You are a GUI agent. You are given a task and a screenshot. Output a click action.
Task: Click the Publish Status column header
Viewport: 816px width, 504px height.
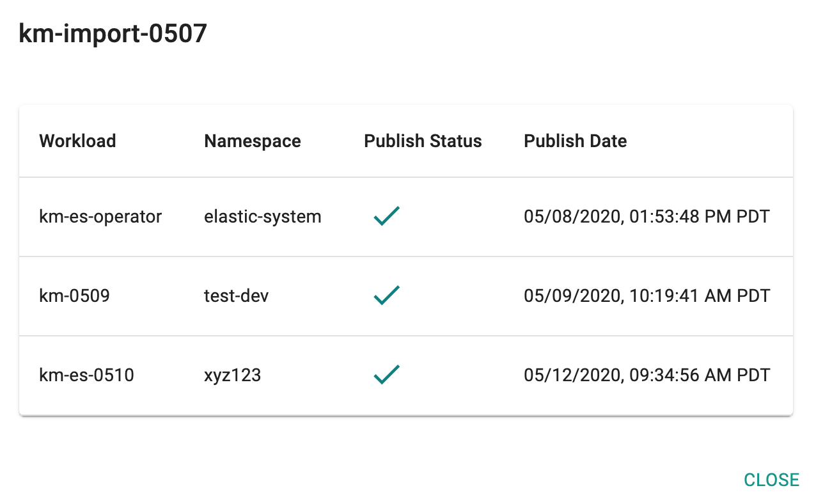pos(423,141)
